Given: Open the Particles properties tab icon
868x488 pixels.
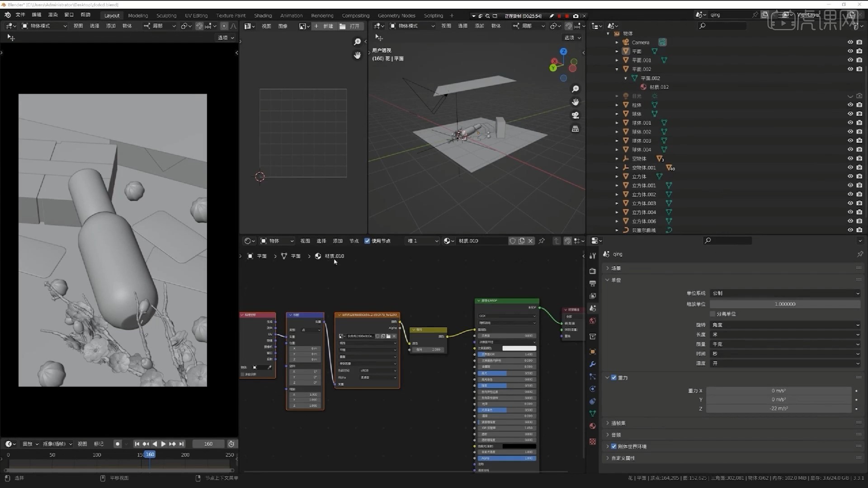Looking at the screenshot, I should [593, 376].
